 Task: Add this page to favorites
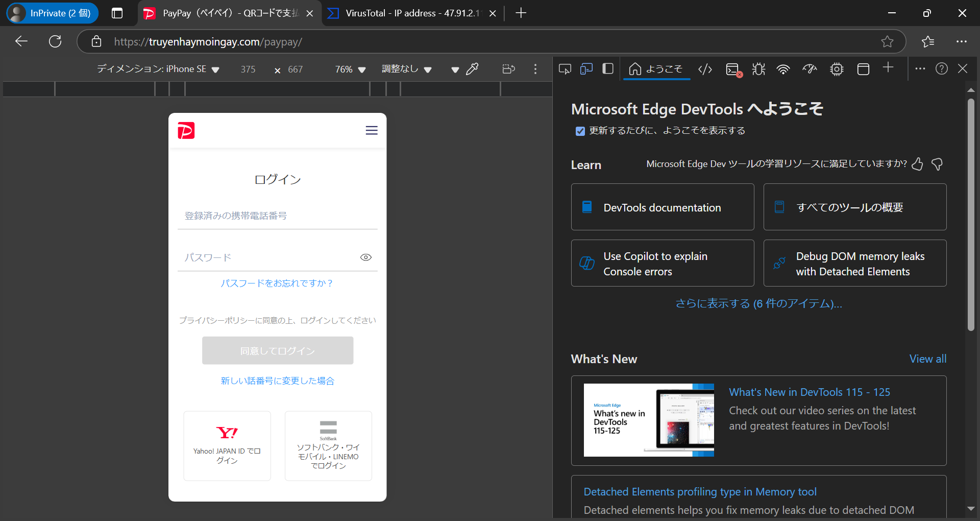click(887, 41)
